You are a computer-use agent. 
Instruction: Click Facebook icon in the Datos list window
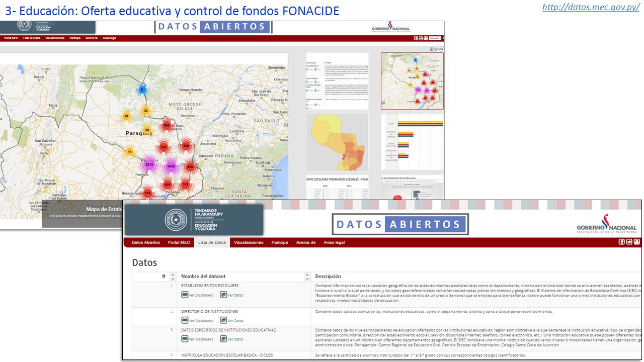point(622,242)
